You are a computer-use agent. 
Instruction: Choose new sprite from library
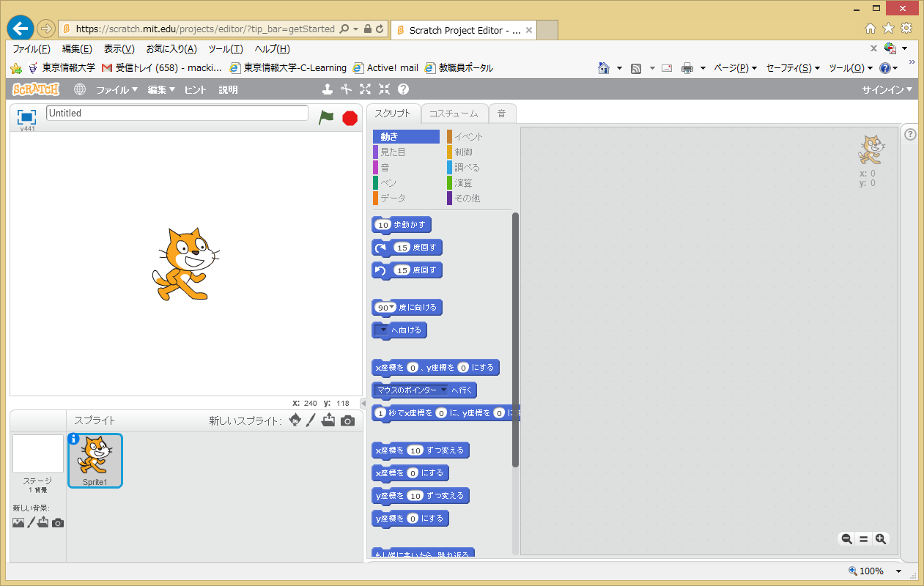295,420
